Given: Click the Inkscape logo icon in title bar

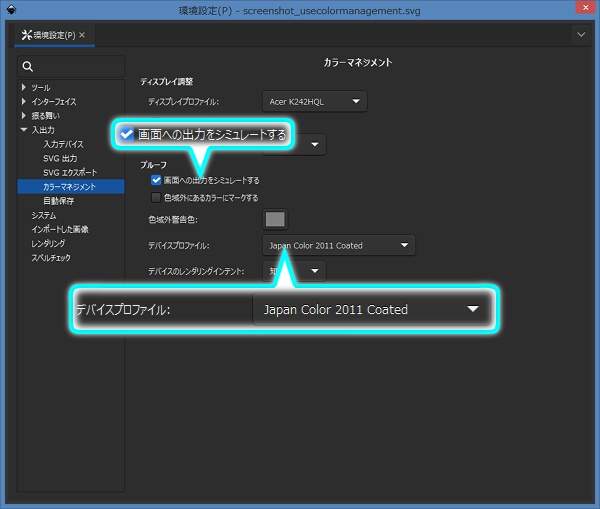Looking at the screenshot, I should point(11,9).
